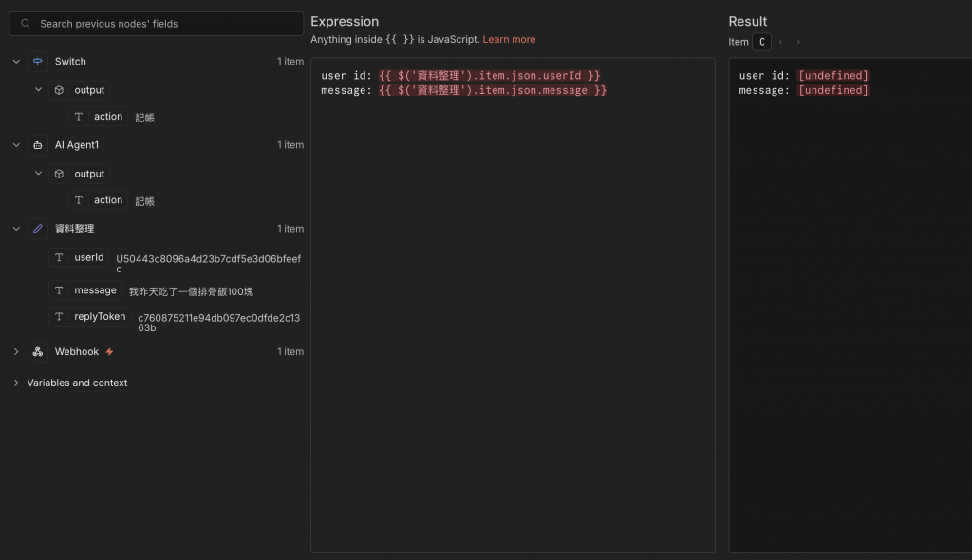Click the undefined result for message
The image size is (972, 560).
(x=833, y=90)
